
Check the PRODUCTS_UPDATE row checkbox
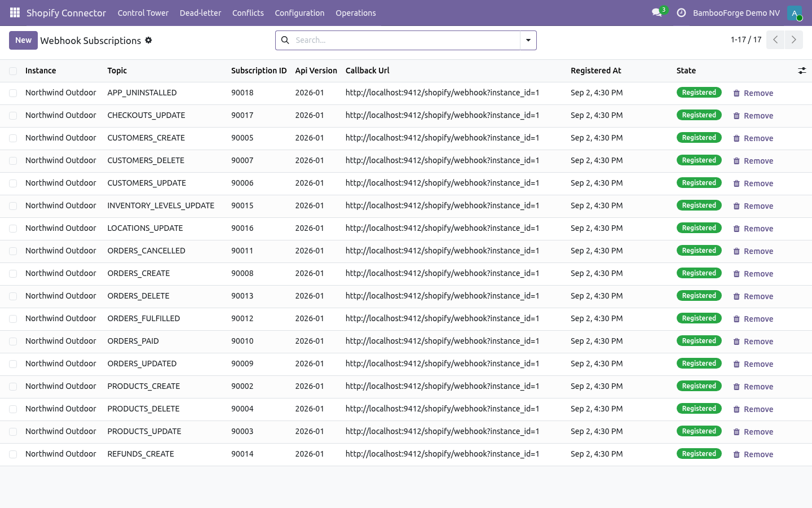(13, 432)
